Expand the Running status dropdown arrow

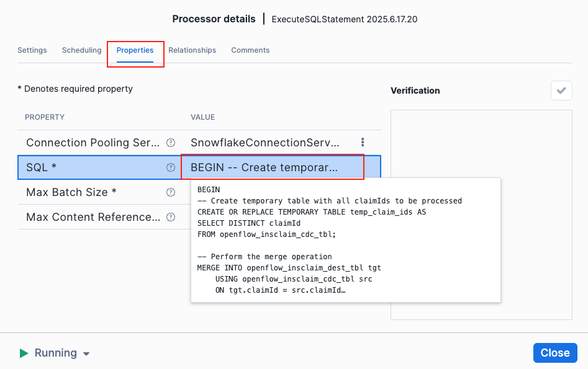[86, 353]
